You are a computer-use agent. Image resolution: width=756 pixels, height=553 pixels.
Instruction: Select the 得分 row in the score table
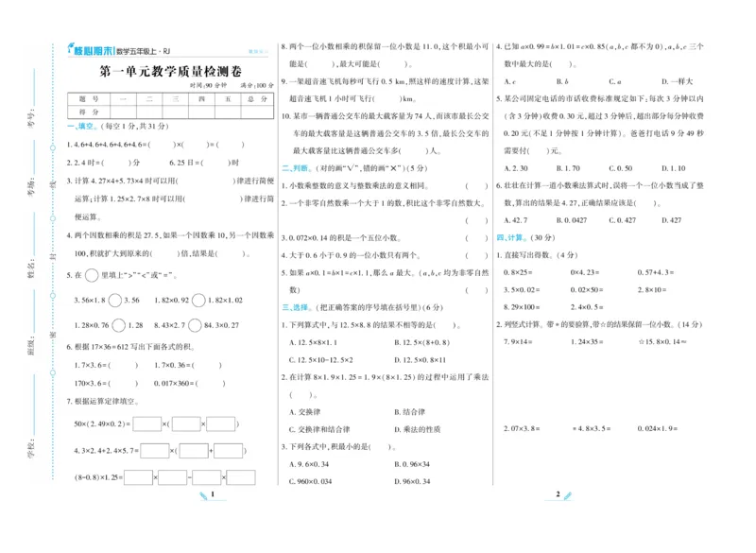[85, 109]
